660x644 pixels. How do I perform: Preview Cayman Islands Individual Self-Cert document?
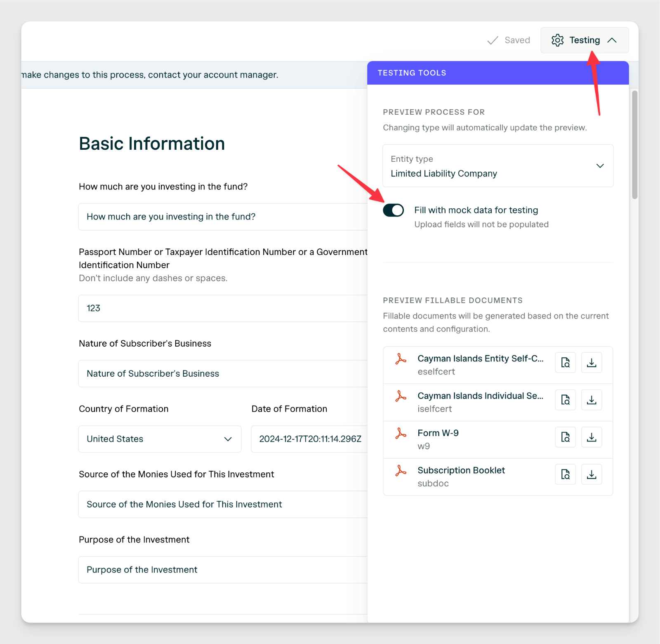pyautogui.click(x=565, y=400)
